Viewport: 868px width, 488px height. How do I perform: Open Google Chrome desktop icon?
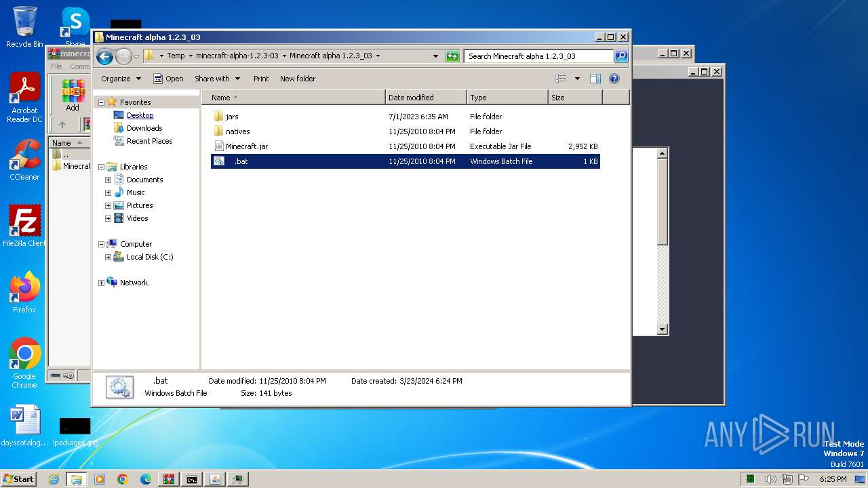coord(24,363)
